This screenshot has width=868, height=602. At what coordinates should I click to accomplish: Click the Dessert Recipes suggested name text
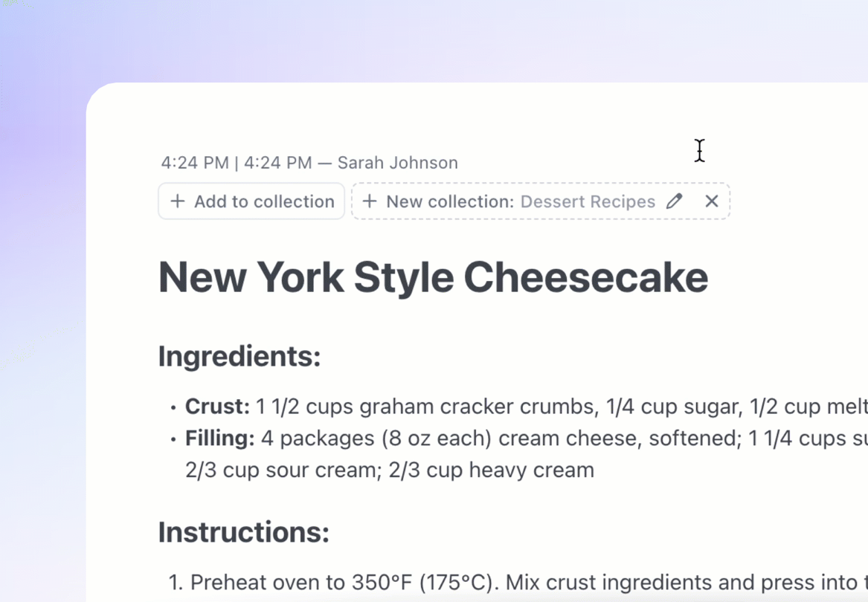click(588, 201)
